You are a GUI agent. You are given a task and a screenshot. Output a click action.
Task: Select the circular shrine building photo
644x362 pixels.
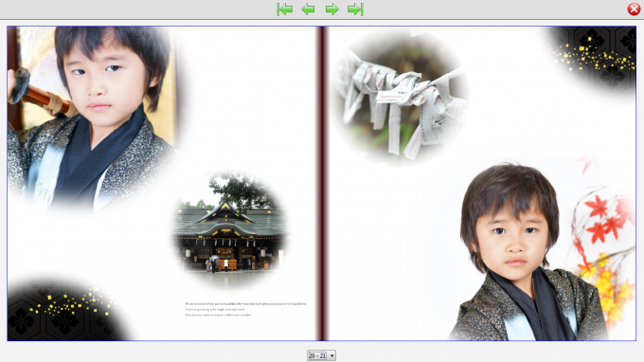pyautogui.click(x=230, y=228)
